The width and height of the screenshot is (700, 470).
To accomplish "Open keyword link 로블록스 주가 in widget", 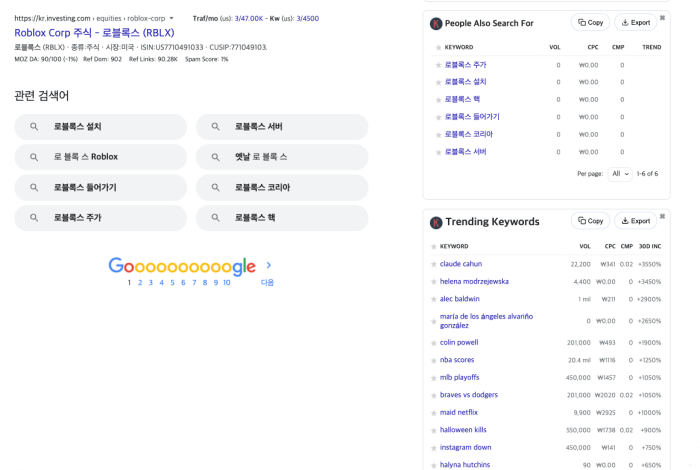I will 466,65.
